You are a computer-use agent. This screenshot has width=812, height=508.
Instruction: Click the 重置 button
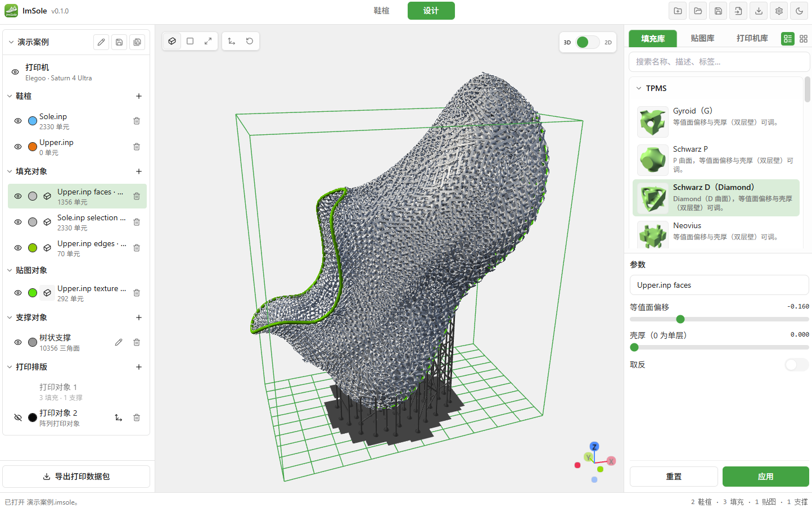[674, 477]
